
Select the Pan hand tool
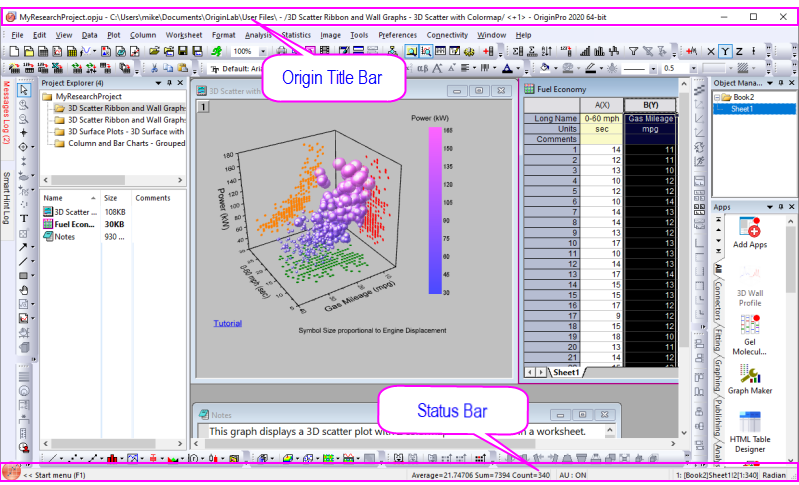click(23, 290)
